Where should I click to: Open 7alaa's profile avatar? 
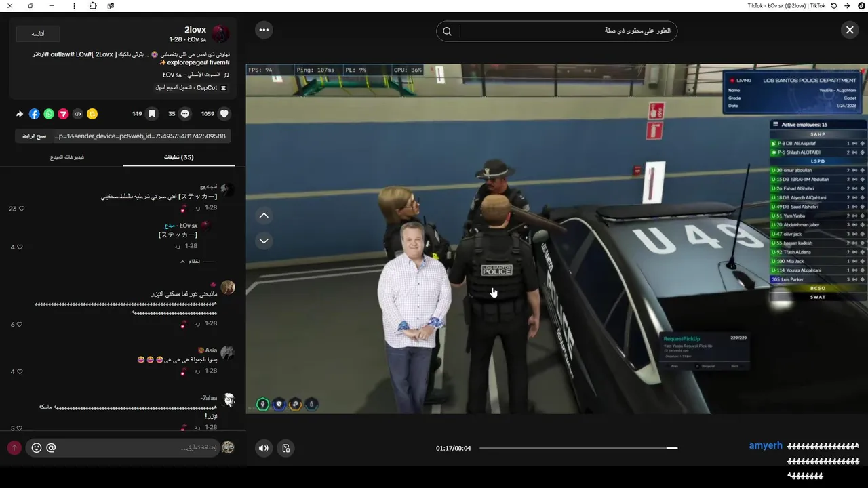click(x=228, y=400)
